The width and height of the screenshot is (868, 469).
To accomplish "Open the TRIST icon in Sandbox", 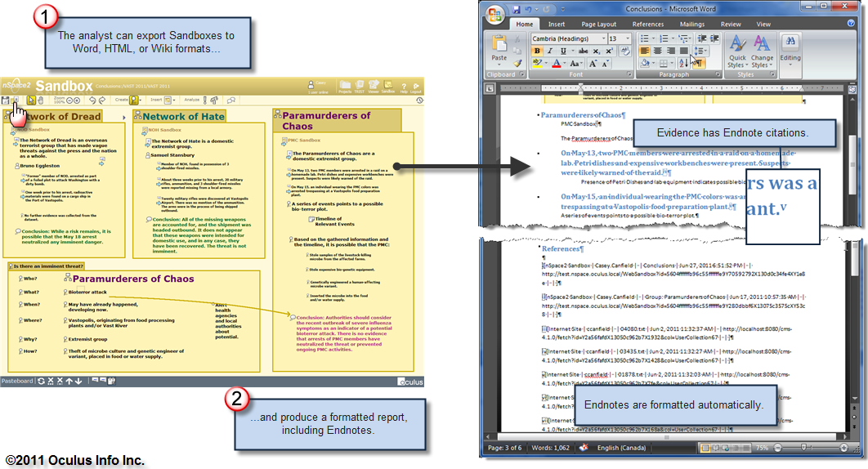I will click(360, 87).
